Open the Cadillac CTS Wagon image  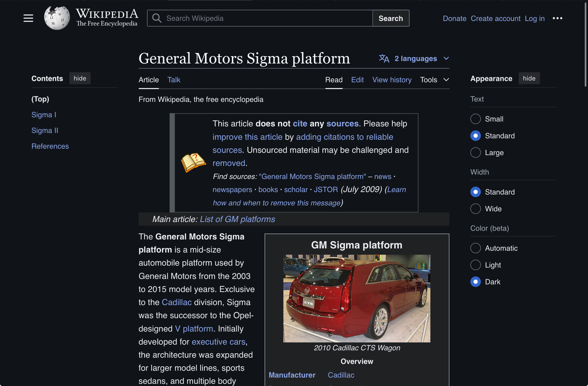357,298
